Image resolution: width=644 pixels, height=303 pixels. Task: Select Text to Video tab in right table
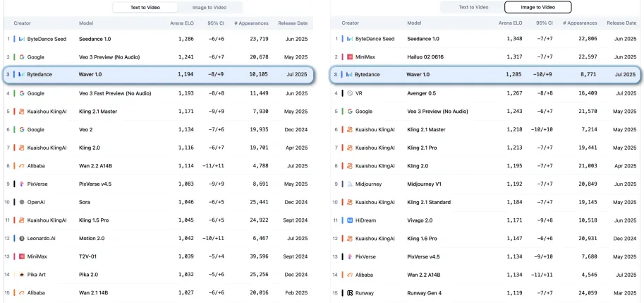click(473, 7)
